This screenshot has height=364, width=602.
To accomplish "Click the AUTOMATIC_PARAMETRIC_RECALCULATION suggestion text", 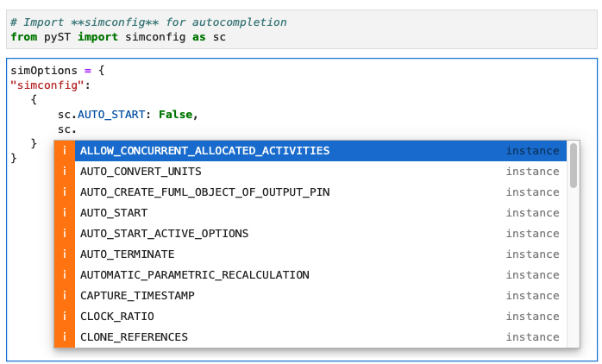I will click(194, 275).
